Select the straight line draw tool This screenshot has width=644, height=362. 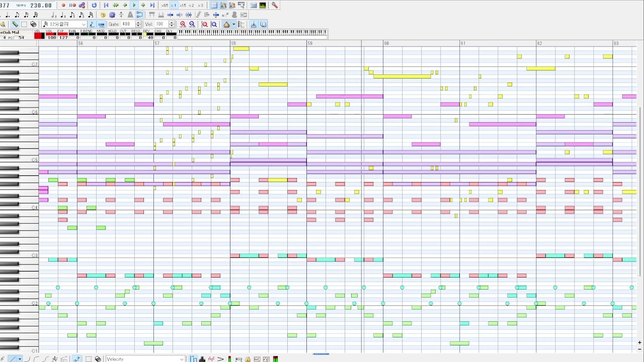(13, 359)
